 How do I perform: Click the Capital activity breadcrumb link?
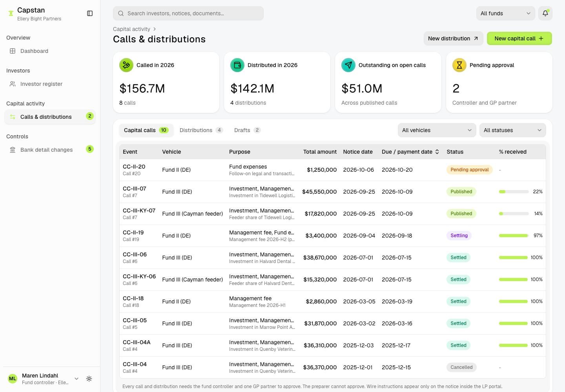click(x=131, y=29)
